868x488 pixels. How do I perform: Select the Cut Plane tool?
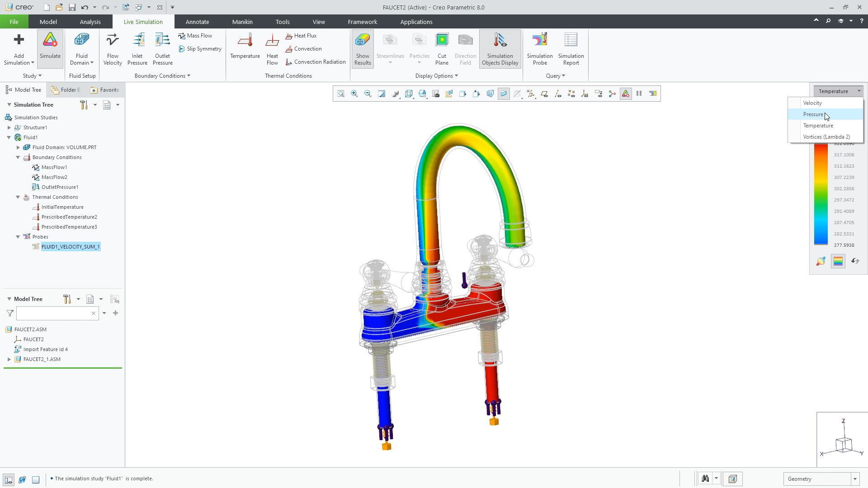click(x=442, y=47)
